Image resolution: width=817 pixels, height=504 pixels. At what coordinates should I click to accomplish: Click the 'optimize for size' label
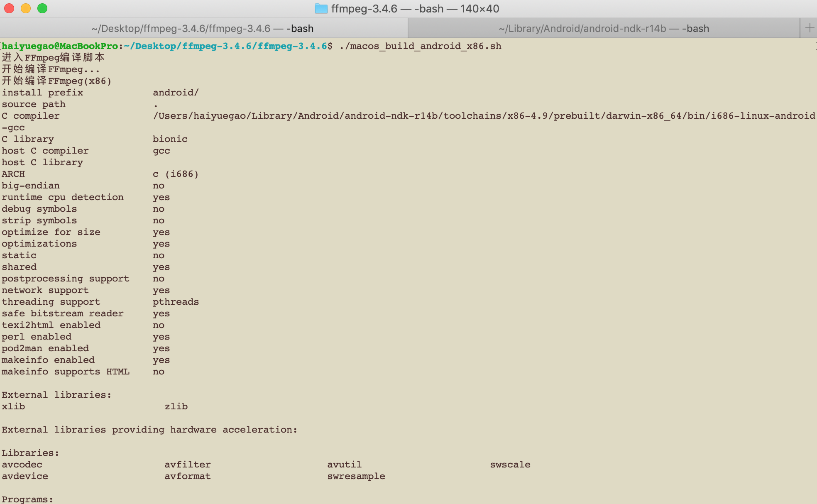[x=51, y=232]
